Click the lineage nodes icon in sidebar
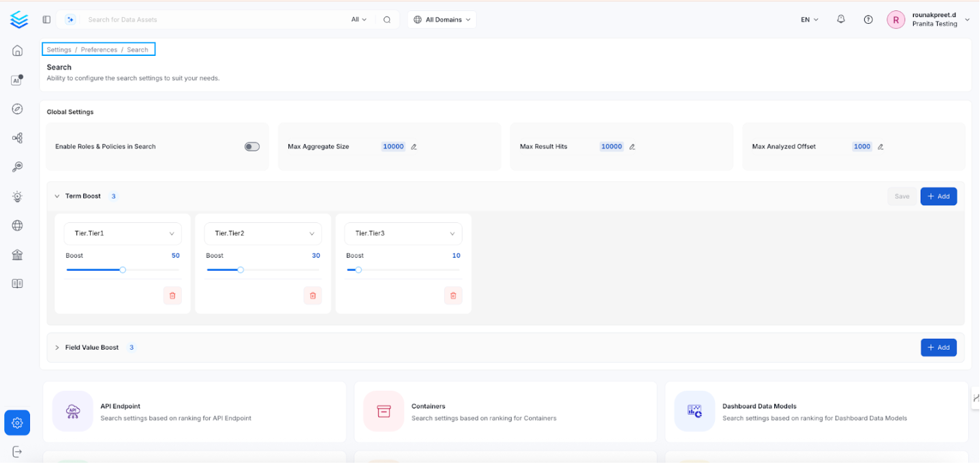Image resolution: width=980 pixels, height=463 pixels. [x=16, y=138]
